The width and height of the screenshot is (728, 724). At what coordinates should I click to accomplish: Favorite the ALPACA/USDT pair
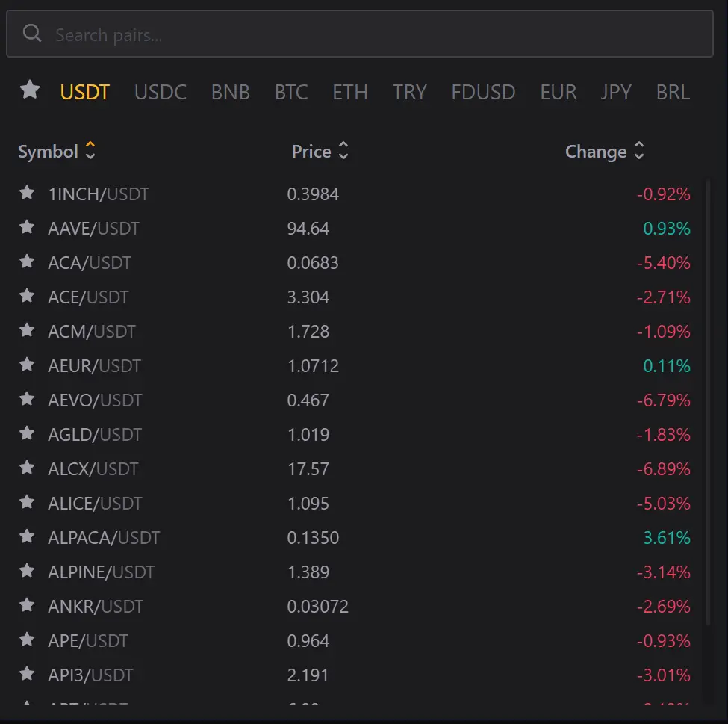click(x=27, y=537)
